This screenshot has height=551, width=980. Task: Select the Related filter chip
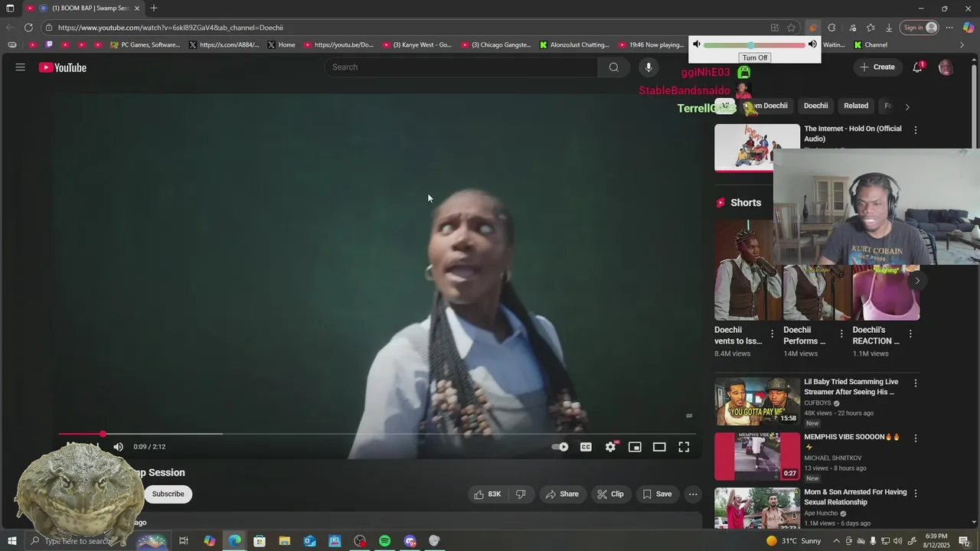[x=856, y=106]
